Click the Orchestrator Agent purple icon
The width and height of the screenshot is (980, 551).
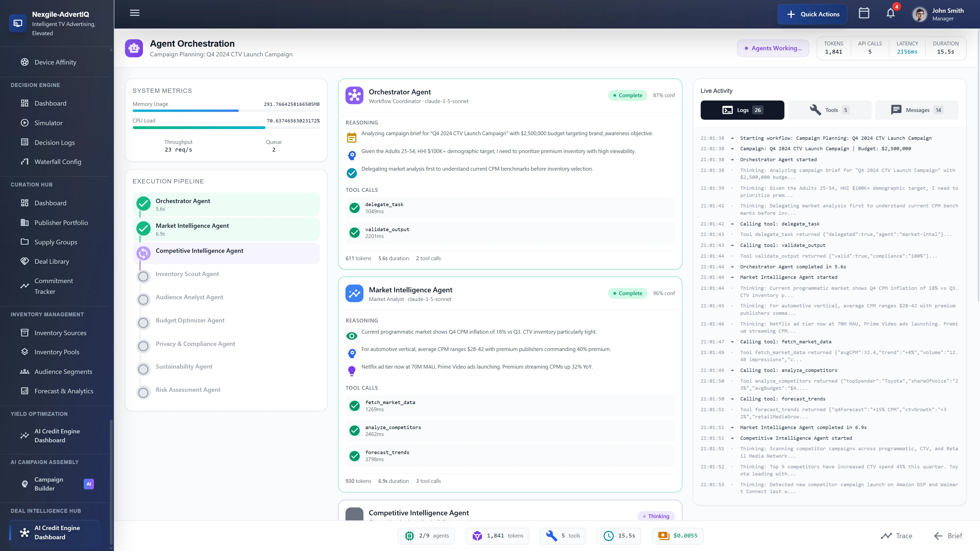[x=354, y=95]
